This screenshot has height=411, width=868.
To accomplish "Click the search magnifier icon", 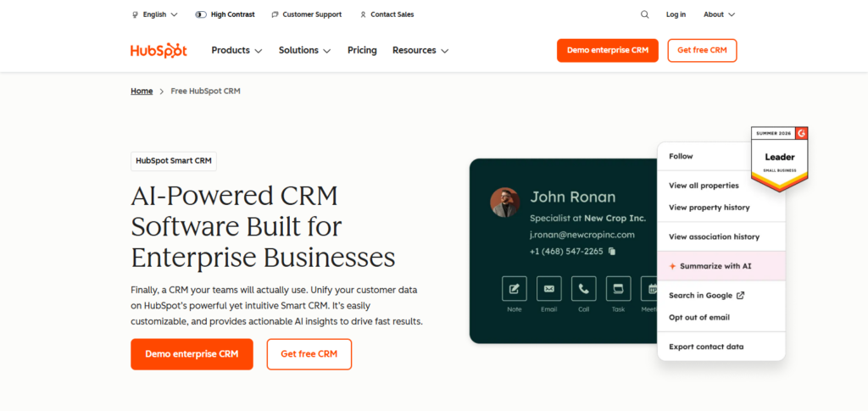I will tap(644, 14).
